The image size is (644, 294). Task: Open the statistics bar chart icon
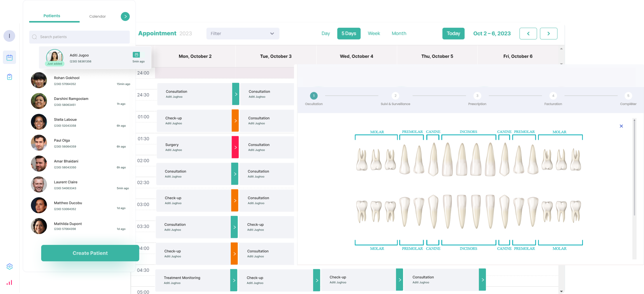point(9,283)
